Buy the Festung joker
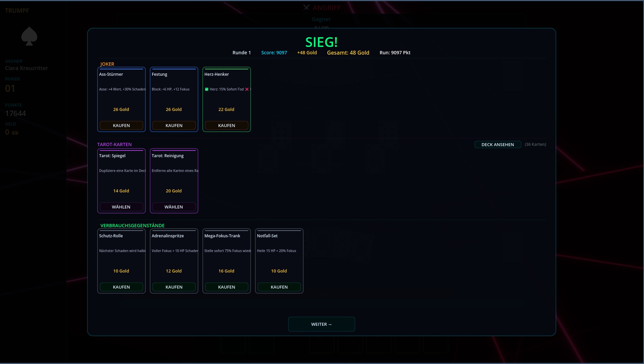The width and height of the screenshot is (644, 364). pos(174,125)
